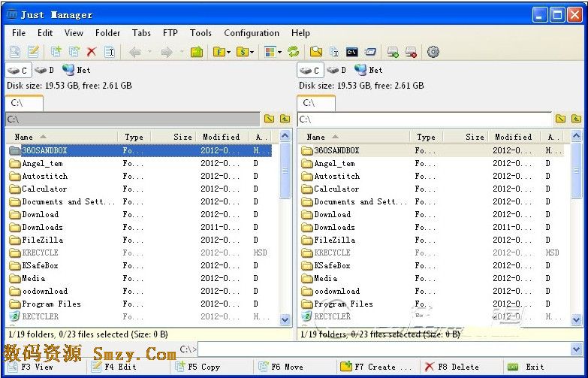Click the Exit button
The image size is (588, 378).
(526, 367)
